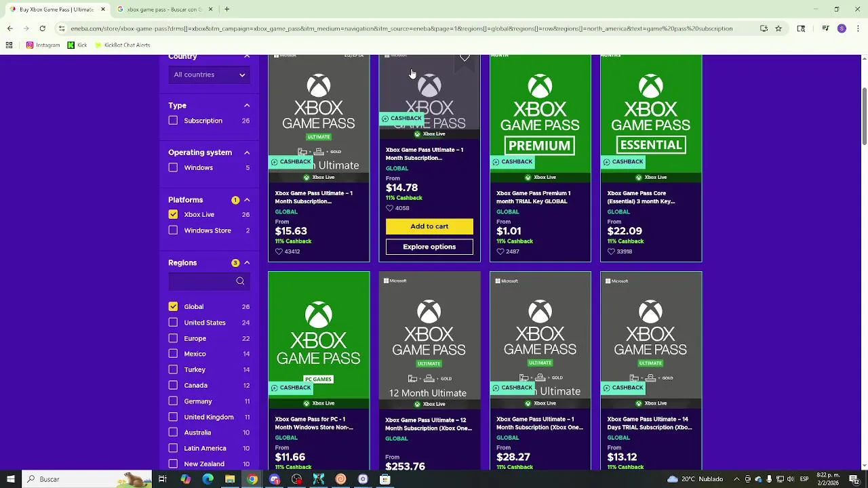Open the KickBot Chat Alerts bookmark
This screenshot has width=868, height=488.
point(122,45)
